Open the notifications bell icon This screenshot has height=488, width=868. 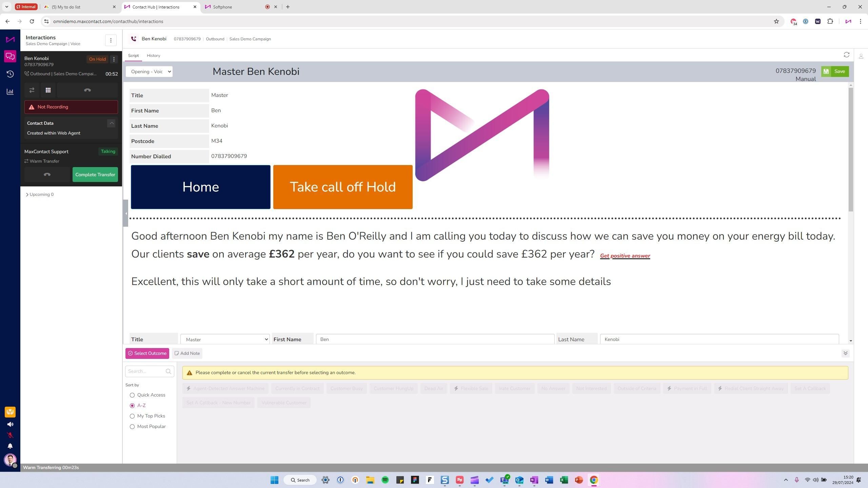tap(10, 446)
